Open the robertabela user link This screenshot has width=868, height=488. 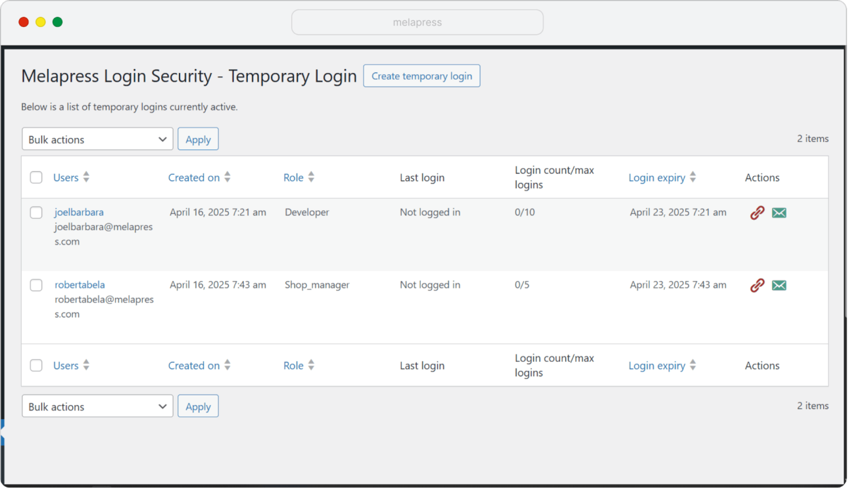tap(80, 284)
